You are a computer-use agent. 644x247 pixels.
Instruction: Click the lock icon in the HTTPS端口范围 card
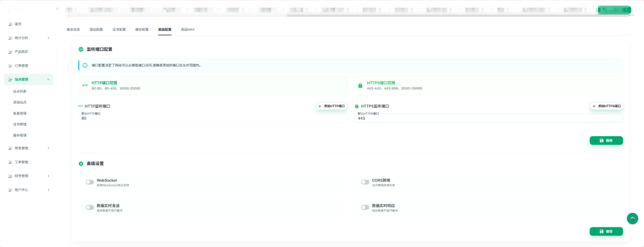click(360, 85)
